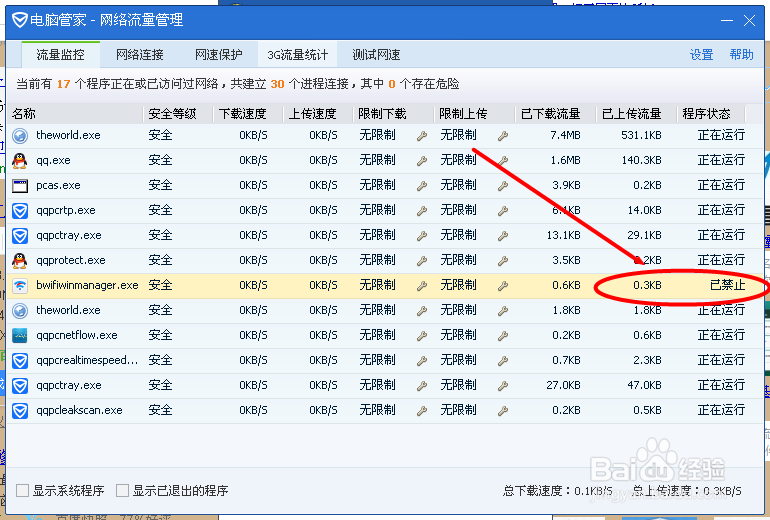Click the qqpcrealtimespeed shield icon

(20, 360)
